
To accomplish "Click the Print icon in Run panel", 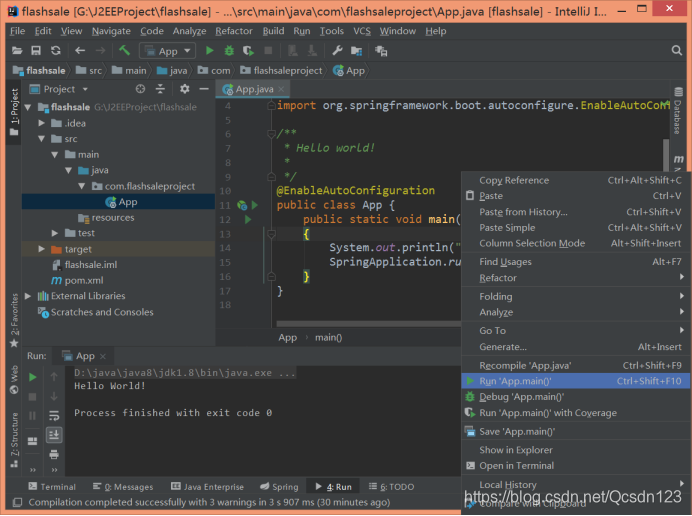I will [x=54, y=455].
